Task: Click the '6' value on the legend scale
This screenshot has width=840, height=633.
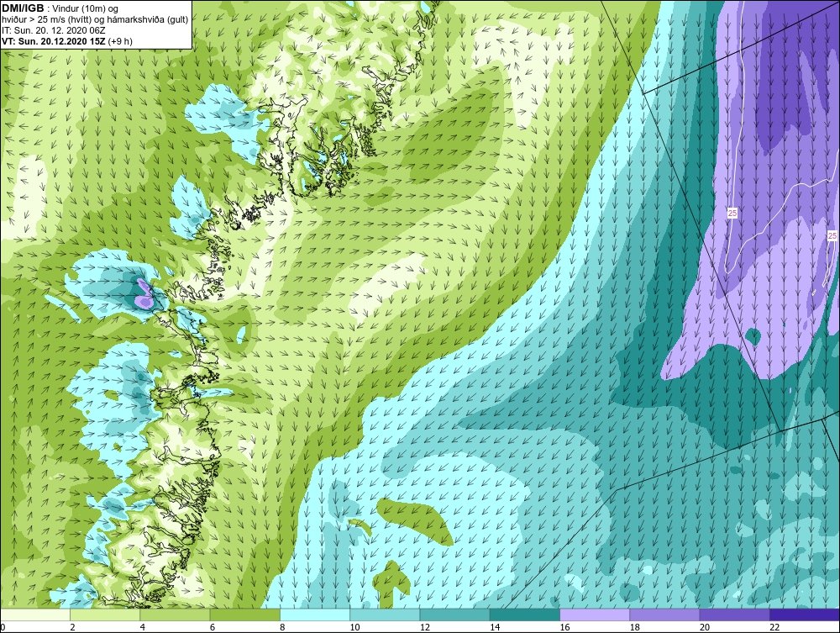Action: [213, 627]
